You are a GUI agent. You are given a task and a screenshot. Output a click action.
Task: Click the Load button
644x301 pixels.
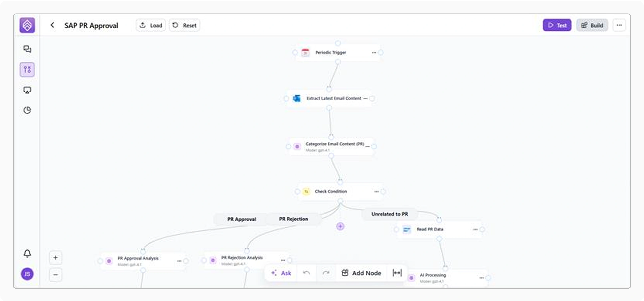(x=151, y=25)
